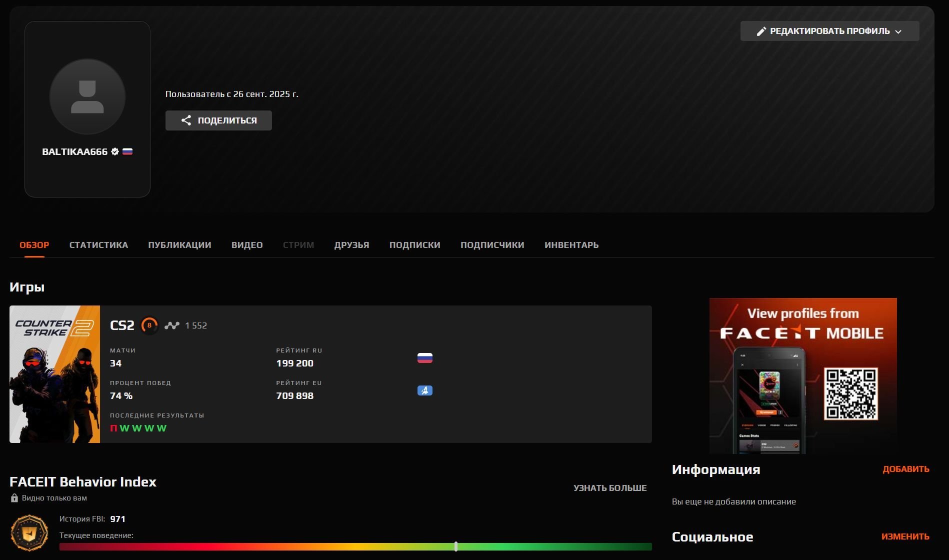Click the CS2 skill level 8 icon
The height and width of the screenshot is (560, 949).
149,325
